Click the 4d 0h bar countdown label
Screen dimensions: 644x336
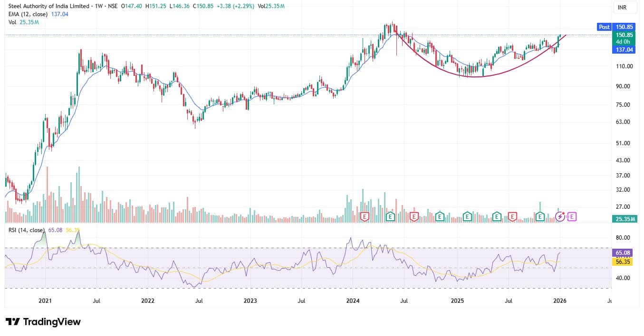point(623,42)
